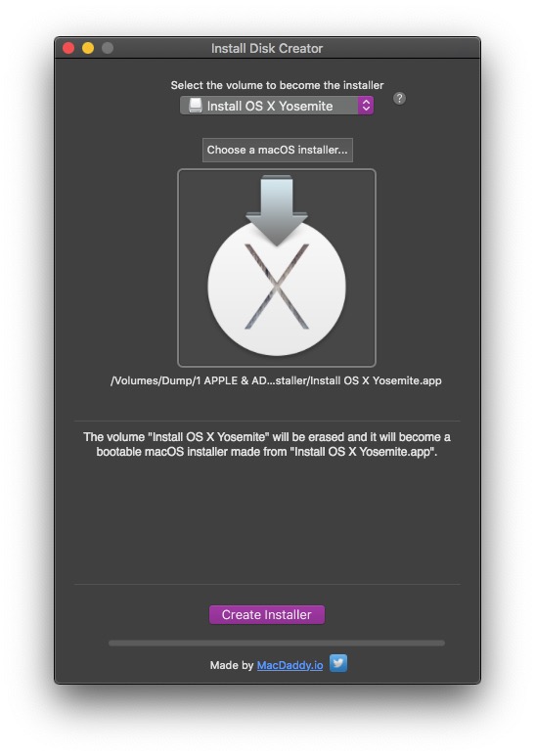Viewport: 535px width, 756px height.
Task: Click the purple up-down chevron arrows
Action: coord(366,106)
